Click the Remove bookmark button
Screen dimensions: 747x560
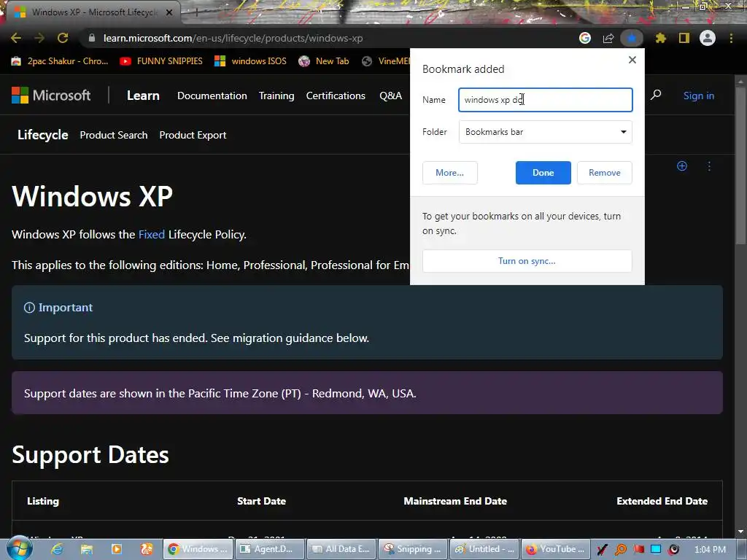click(x=605, y=173)
